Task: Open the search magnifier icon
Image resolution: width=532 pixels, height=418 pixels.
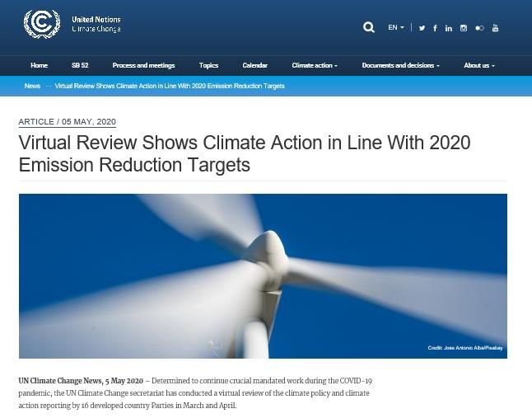Action: pyautogui.click(x=368, y=27)
